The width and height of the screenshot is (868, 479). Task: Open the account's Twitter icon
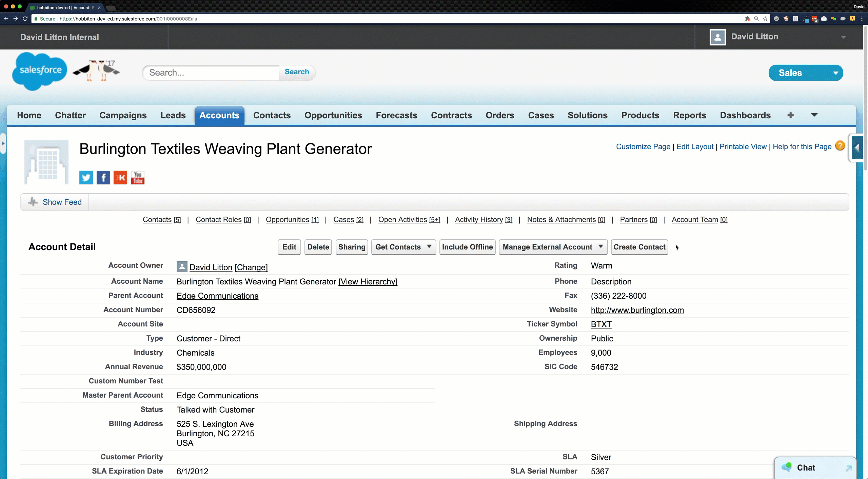tap(86, 178)
